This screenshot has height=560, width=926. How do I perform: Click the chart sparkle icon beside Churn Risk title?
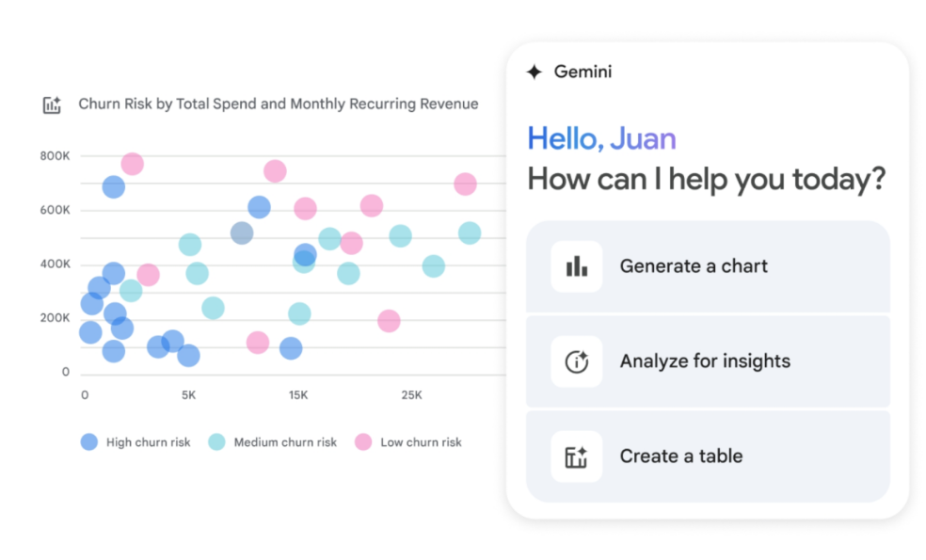(52, 104)
